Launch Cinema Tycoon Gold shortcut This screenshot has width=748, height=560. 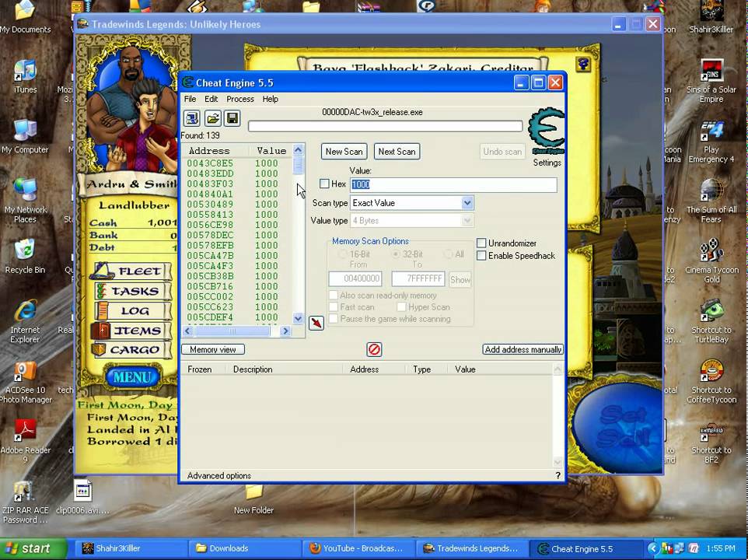[x=711, y=261]
